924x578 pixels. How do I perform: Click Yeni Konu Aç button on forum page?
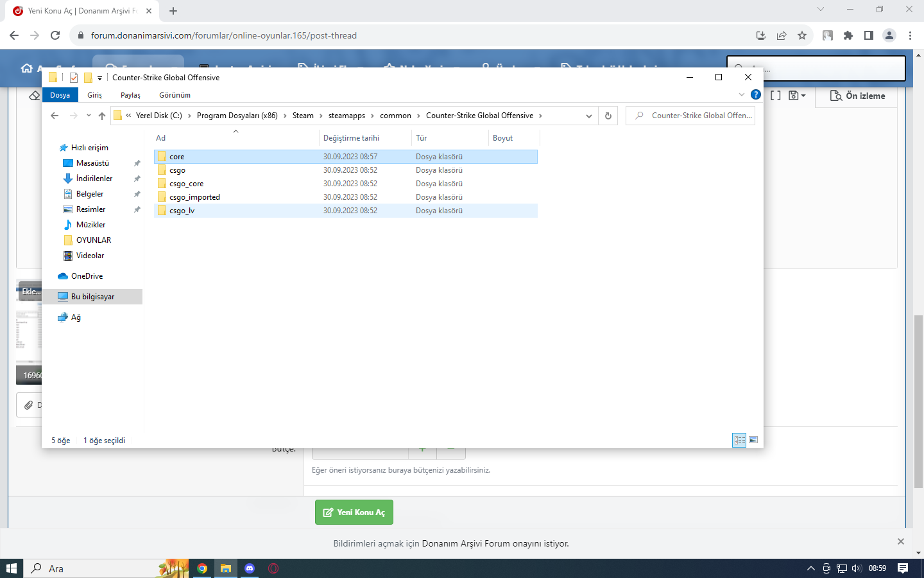click(x=354, y=512)
